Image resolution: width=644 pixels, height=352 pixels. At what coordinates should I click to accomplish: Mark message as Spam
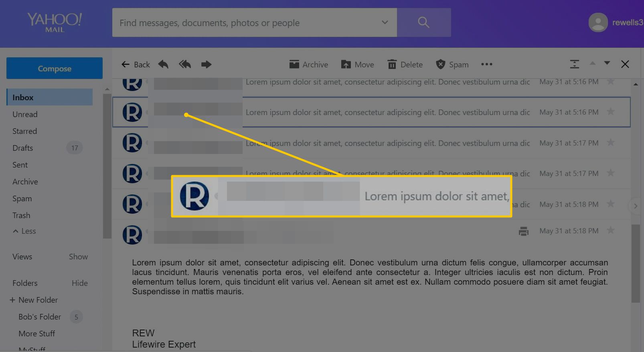click(452, 65)
